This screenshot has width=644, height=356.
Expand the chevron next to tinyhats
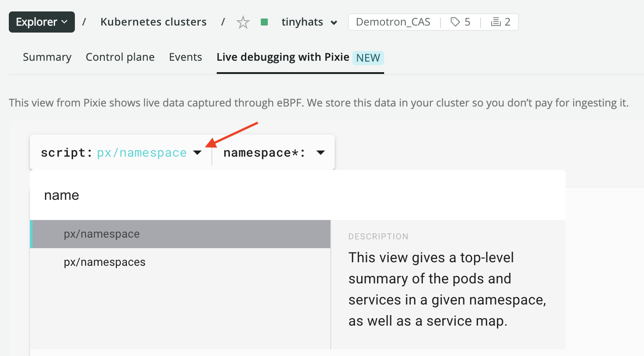coord(334,23)
